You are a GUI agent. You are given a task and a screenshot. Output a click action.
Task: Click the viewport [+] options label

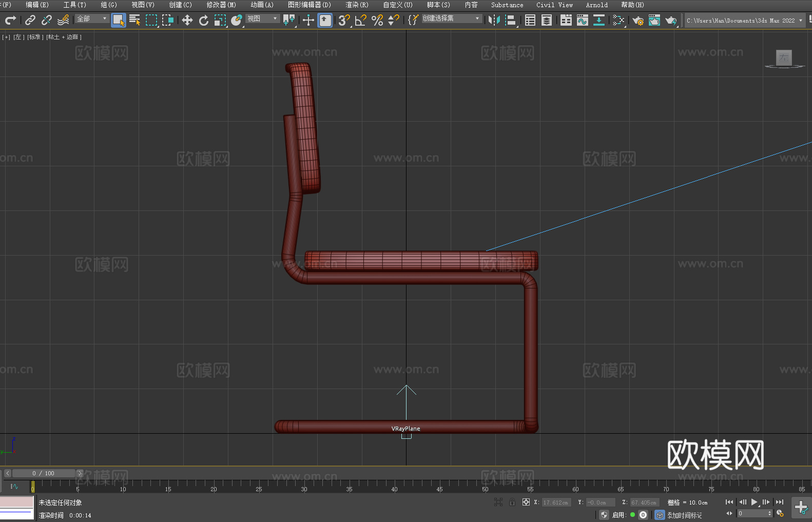coord(6,37)
